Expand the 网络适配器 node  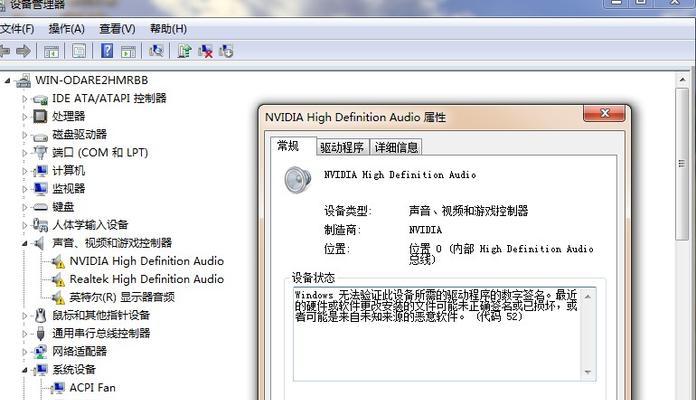(x=25, y=352)
